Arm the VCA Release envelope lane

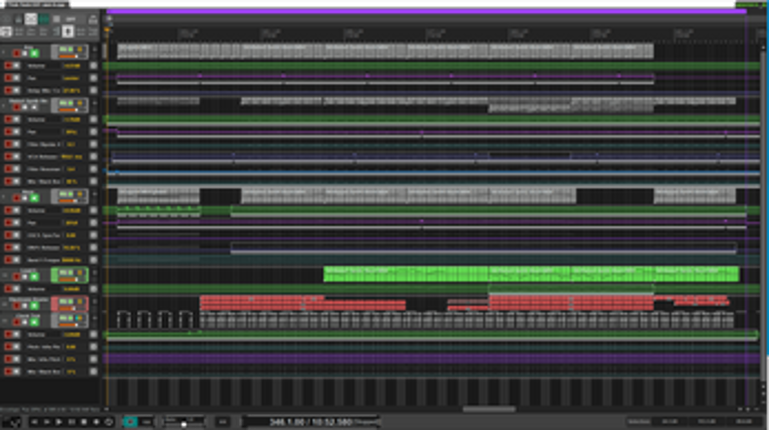[x=8, y=156]
